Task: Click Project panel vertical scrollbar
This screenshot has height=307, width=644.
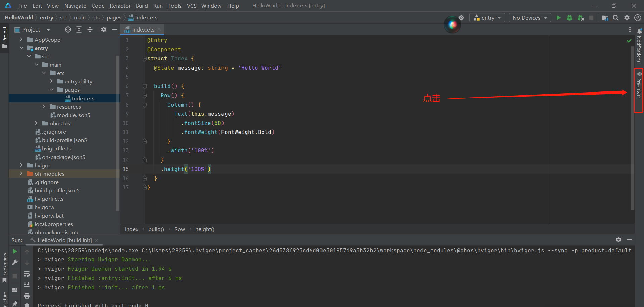Action: tap(117, 133)
